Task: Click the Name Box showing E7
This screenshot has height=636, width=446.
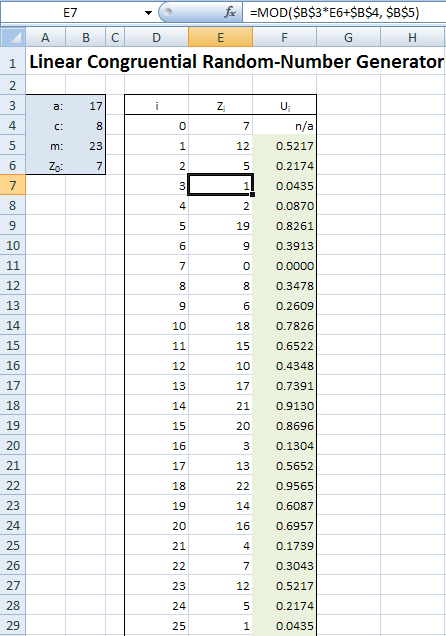Action: coord(70,13)
